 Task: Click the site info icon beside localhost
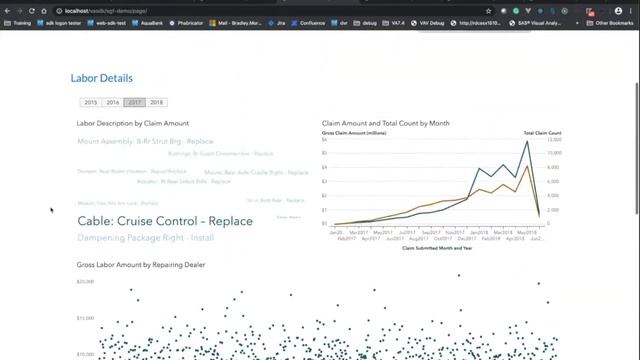click(59, 11)
